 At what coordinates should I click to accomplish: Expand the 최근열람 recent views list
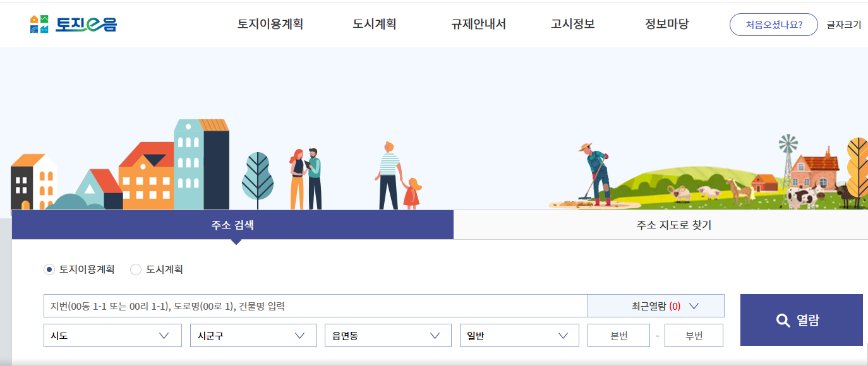click(x=656, y=305)
